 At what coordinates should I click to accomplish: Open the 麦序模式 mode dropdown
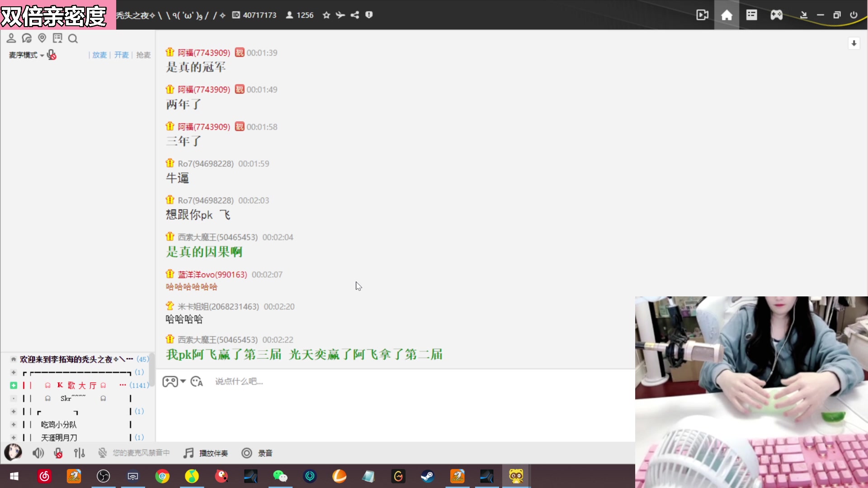[26, 55]
